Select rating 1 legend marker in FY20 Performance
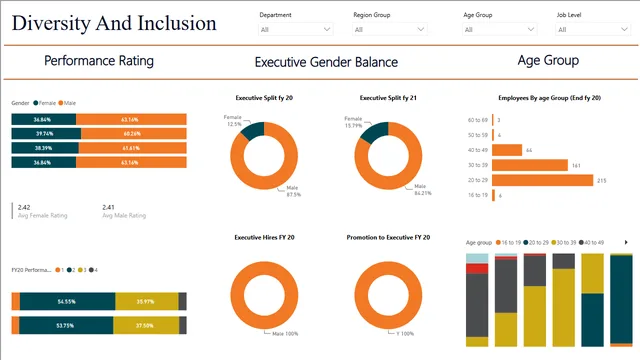This screenshot has height=360, width=640. coord(58,270)
